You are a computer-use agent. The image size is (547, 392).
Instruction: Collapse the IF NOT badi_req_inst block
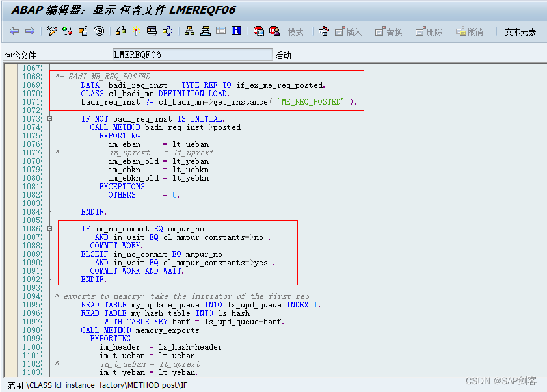(49, 118)
